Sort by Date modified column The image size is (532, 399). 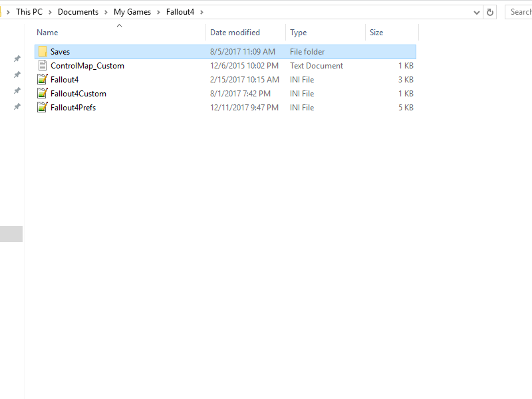click(235, 32)
